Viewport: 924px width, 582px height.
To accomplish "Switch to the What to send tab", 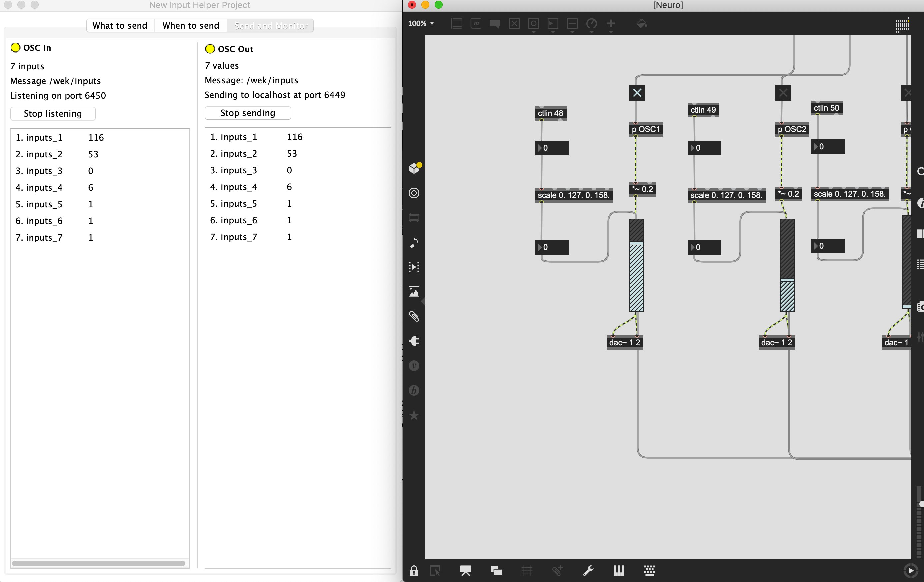I will click(120, 26).
